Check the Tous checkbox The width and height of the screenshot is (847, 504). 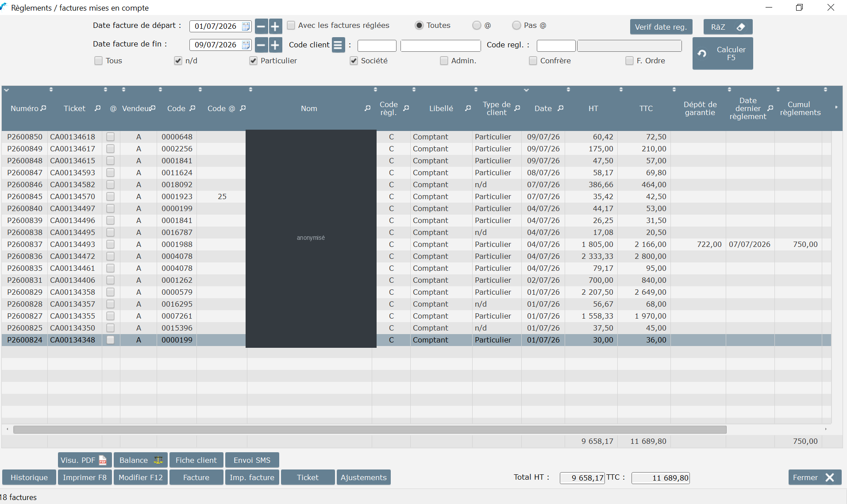(98, 61)
